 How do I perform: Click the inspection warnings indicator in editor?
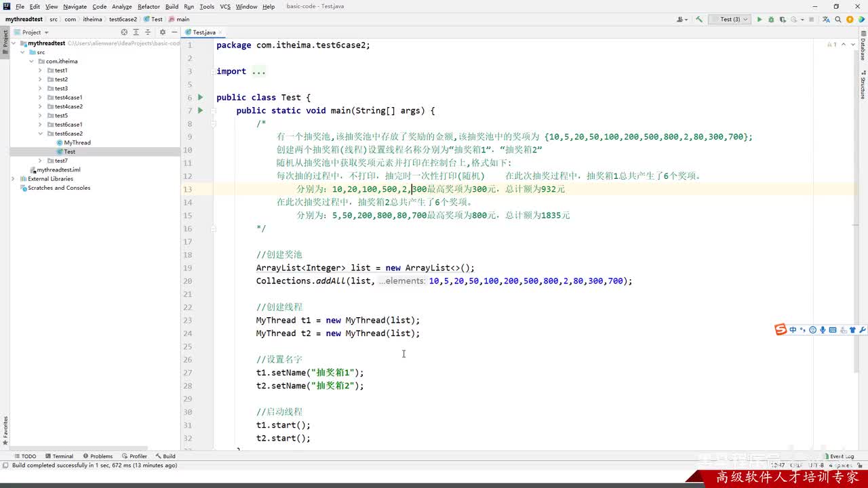(x=832, y=45)
